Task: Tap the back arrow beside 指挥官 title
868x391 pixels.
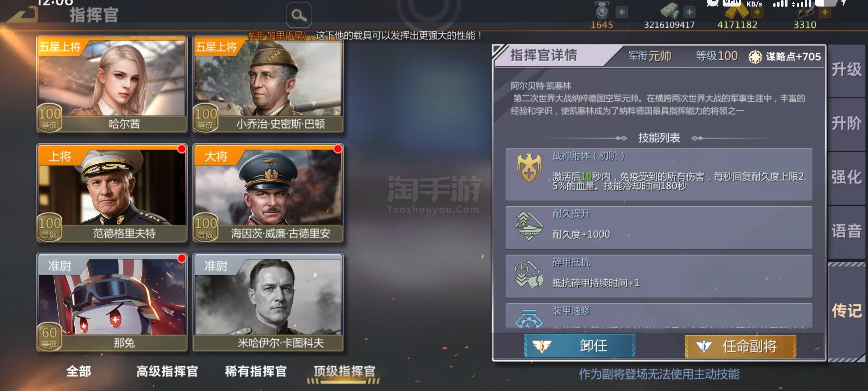Action: [x=22, y=14]
